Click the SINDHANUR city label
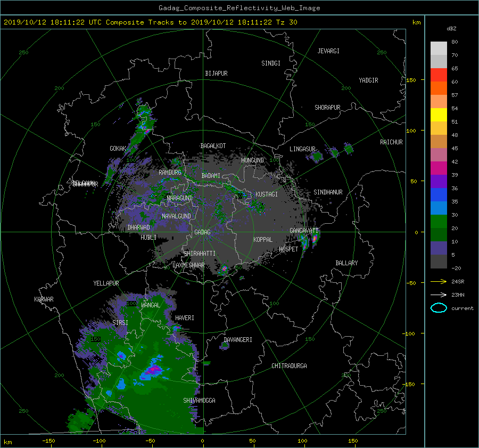Screen dimensions: 479x448 tap(328, 192)
